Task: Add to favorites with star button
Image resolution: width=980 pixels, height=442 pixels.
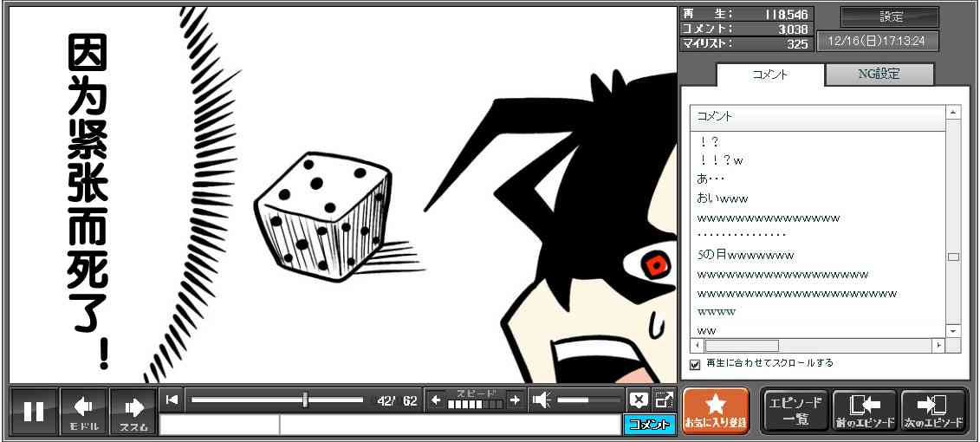Action: (716, 411)
